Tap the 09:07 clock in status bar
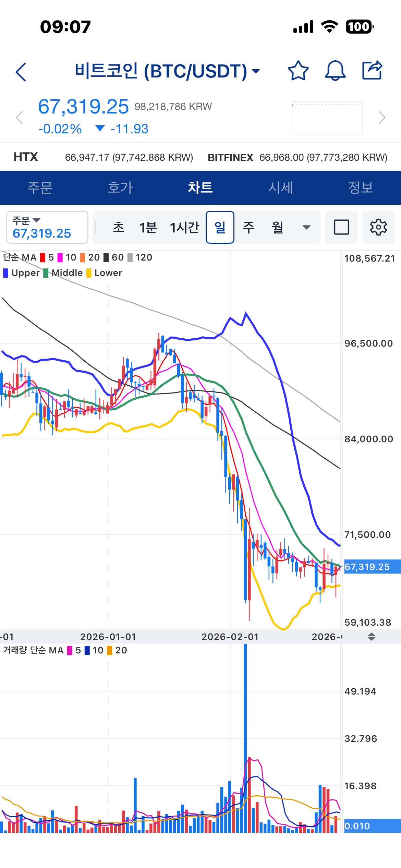 pos(65,27)
